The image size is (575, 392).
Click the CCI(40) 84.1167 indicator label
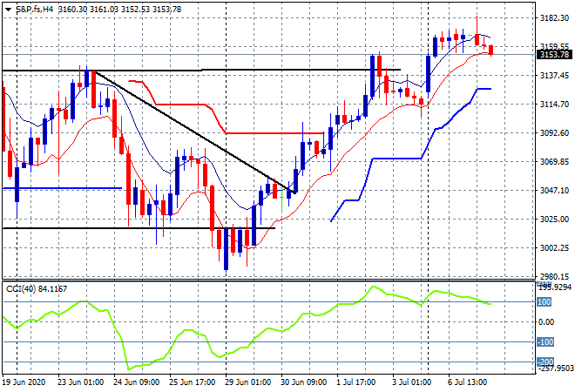click(37, 289)
